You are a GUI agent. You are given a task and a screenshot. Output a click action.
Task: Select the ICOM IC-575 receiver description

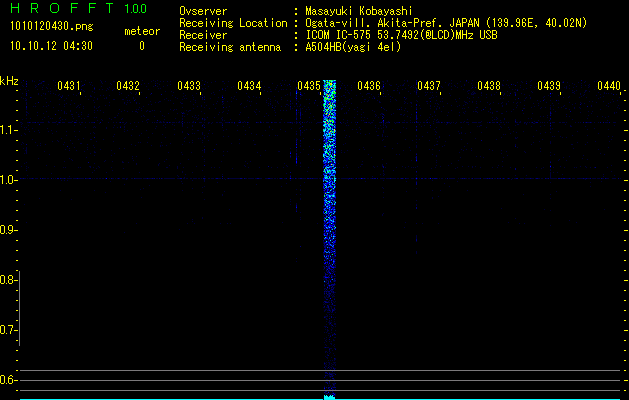point(401,35)
